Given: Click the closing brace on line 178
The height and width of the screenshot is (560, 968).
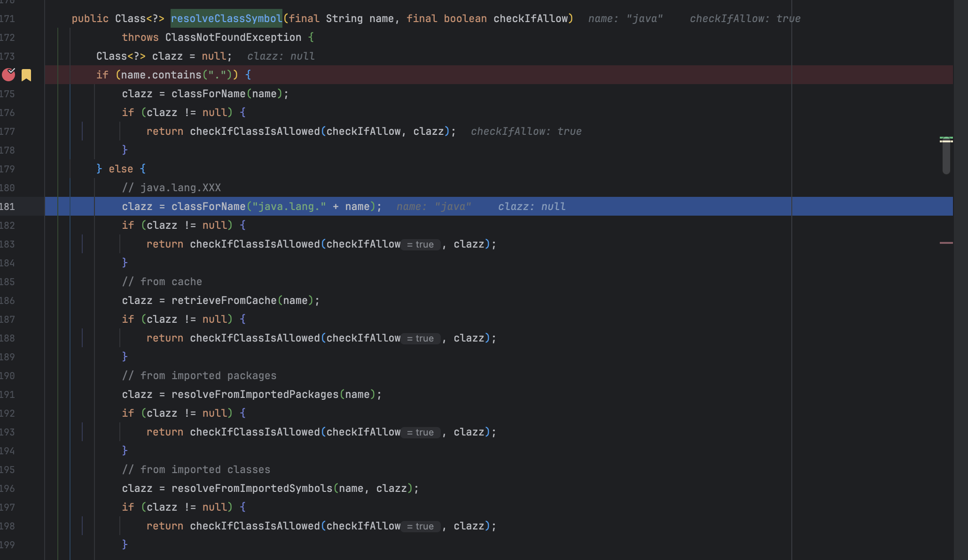Looking at the screenshot, I should click(x=125, y=150).
